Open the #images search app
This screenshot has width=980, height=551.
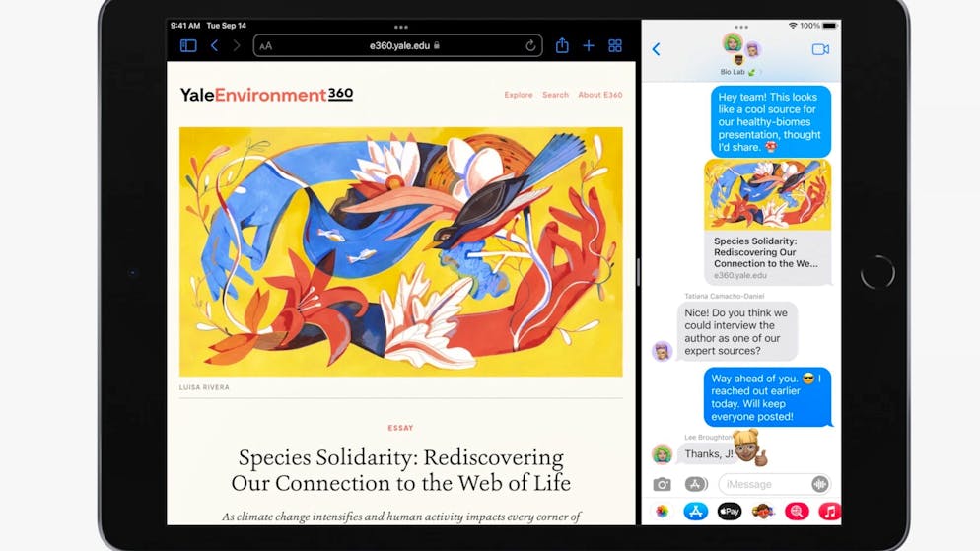(797, 512)
